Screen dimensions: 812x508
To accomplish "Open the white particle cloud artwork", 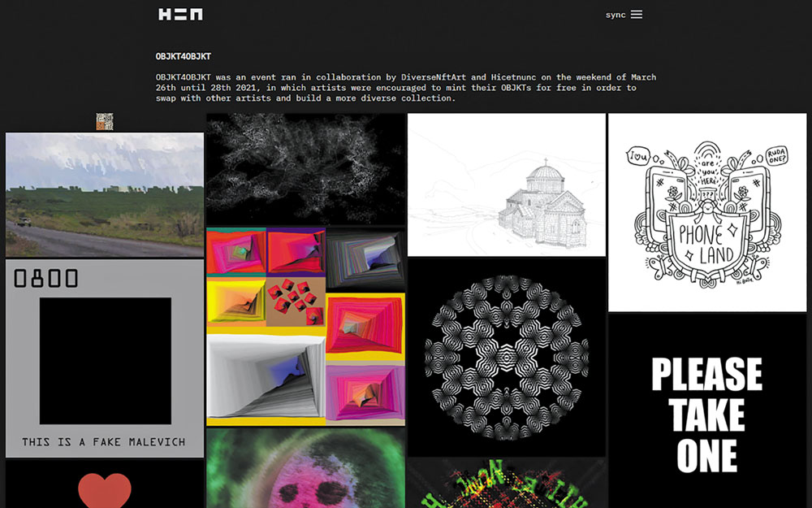I will [x=305, y=169].
